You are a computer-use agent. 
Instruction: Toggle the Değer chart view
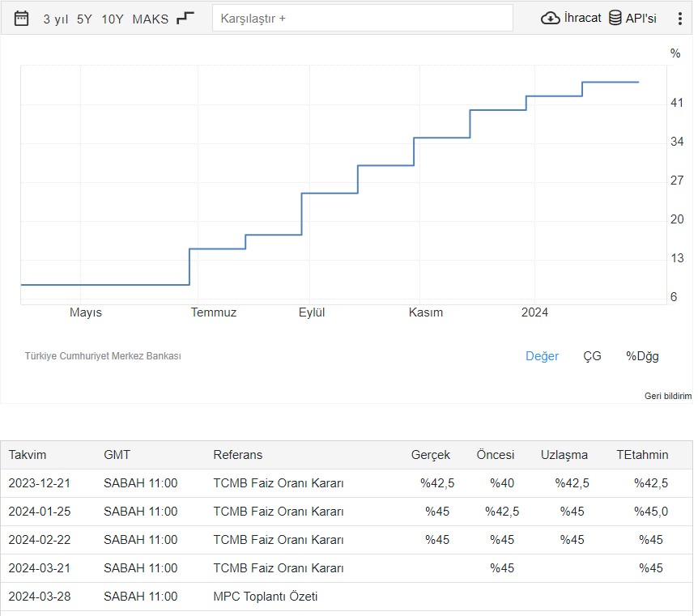coord(542,356)
